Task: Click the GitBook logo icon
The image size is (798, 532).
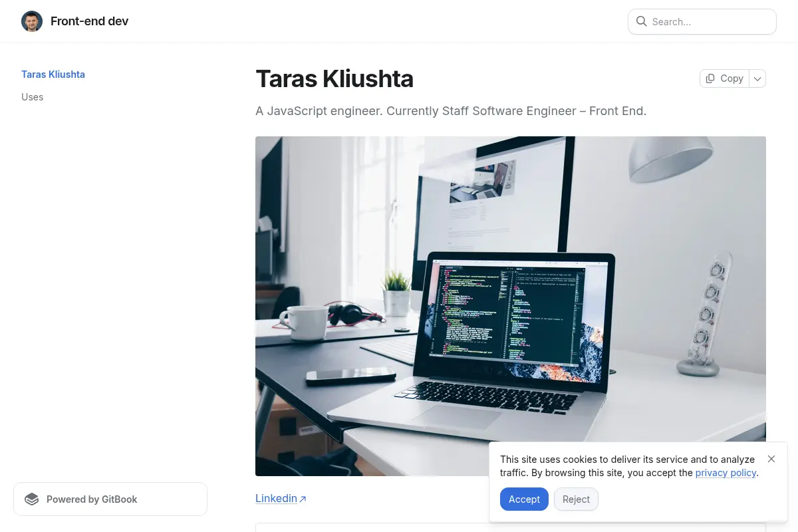Action: point(31,499)
